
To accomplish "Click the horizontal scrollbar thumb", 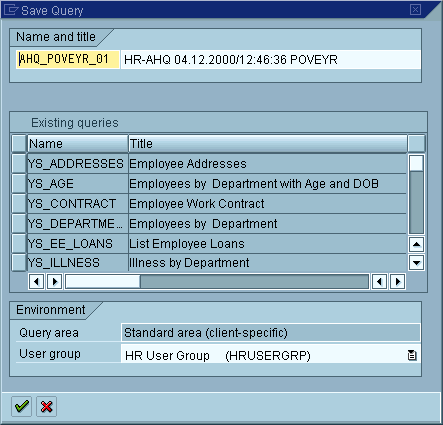I will click(103, 282).
